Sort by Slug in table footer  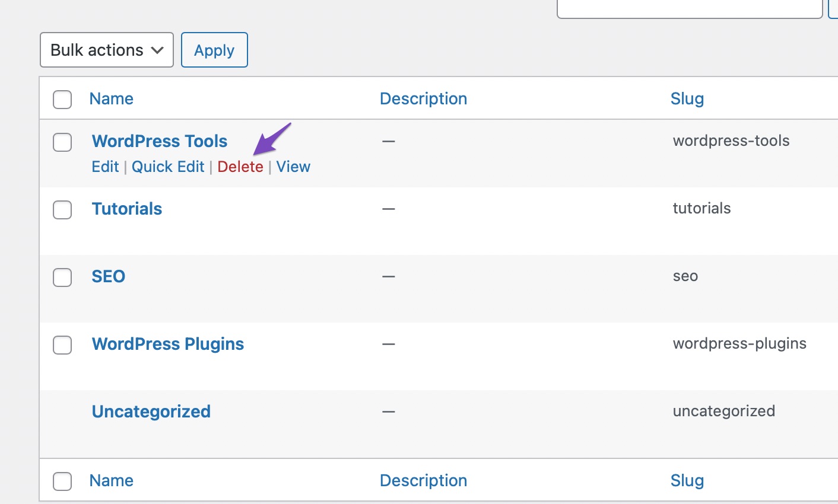(x=687, y=480)
